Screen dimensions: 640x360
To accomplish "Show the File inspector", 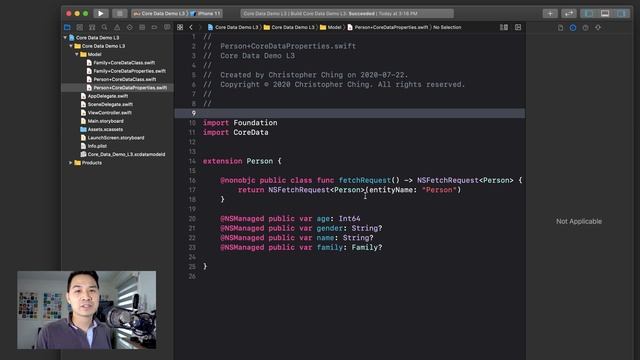I will coord(560,28).
